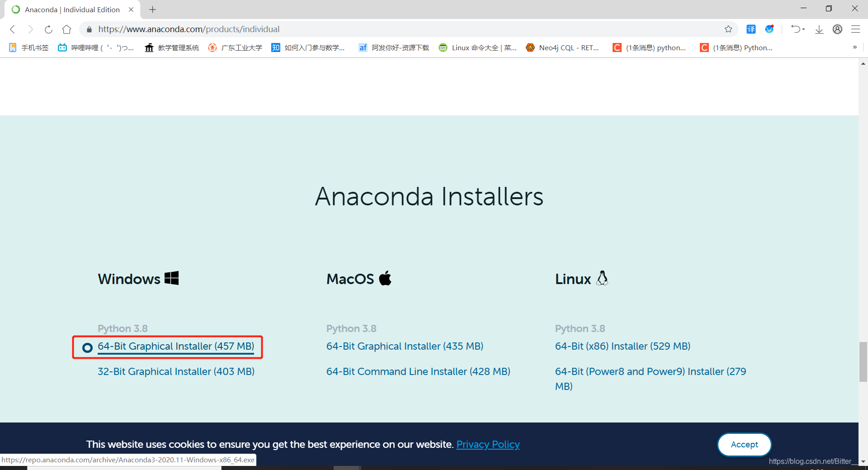Open the 如何入门参与数学 bookmark
This screenshot has height=470, width=868.
(308, 47)
